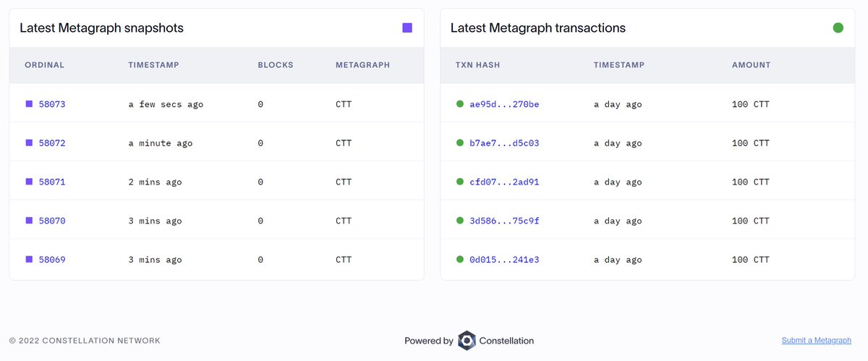Click the green dot beside hash ae95d...270be
The image size is (868, 361).
(x=460, y=104)
